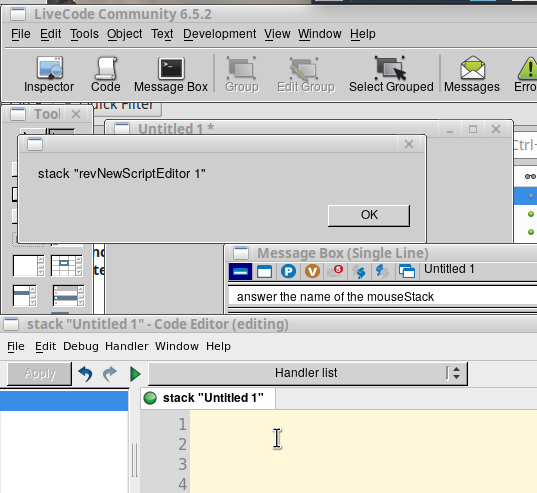Select the data grid tool in Tools palette
Screen dimensions: 537x493
tap(68, 296)
